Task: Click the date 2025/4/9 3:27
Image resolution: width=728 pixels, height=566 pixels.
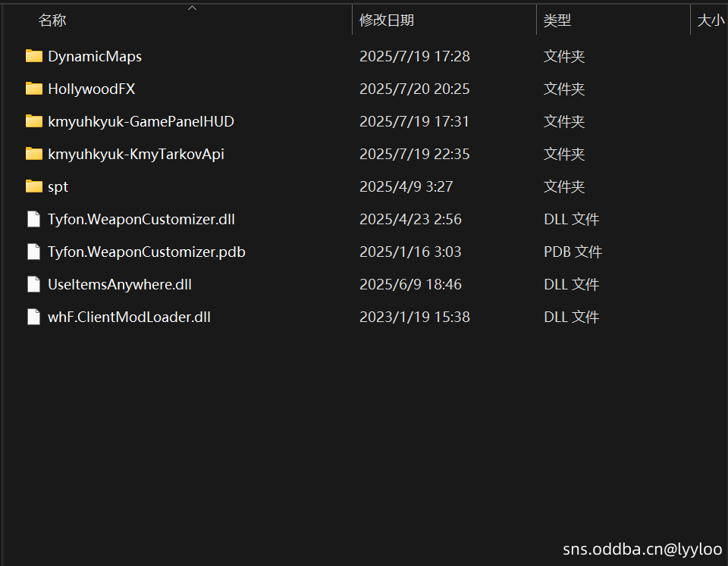Action: pyautogui.click(x=406, y=186)
